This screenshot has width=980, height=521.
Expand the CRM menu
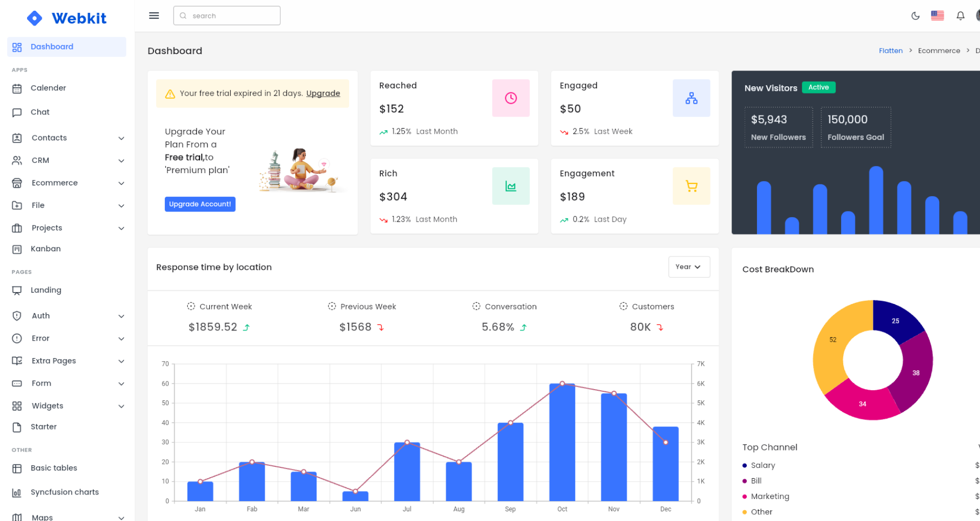tap(41, 160)
